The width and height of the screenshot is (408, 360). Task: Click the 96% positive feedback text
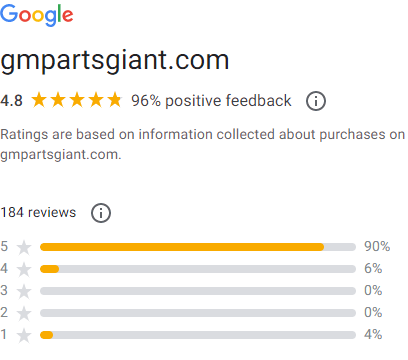click(211, 101)
